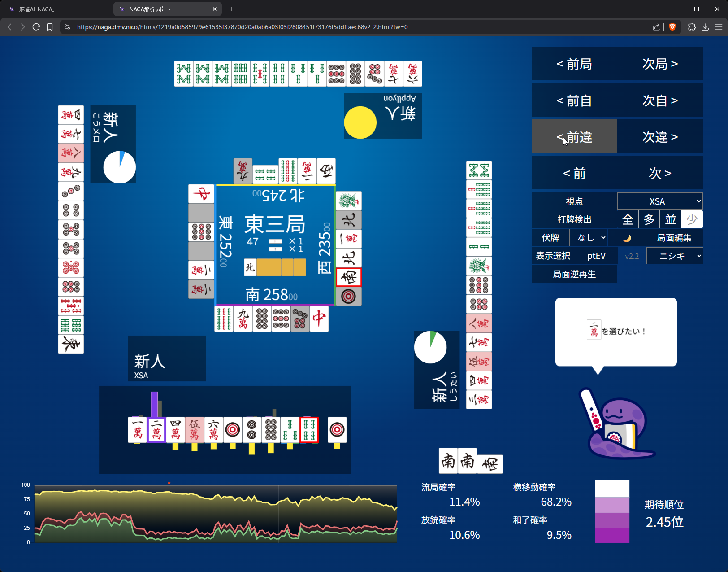Click the purple expected rank color bar

click(x=612, y=512)
